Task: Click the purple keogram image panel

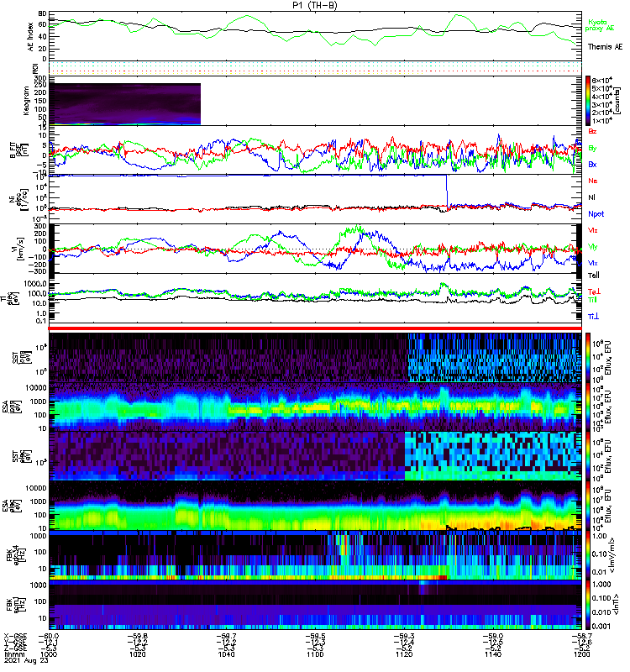Action: (124, 103)
